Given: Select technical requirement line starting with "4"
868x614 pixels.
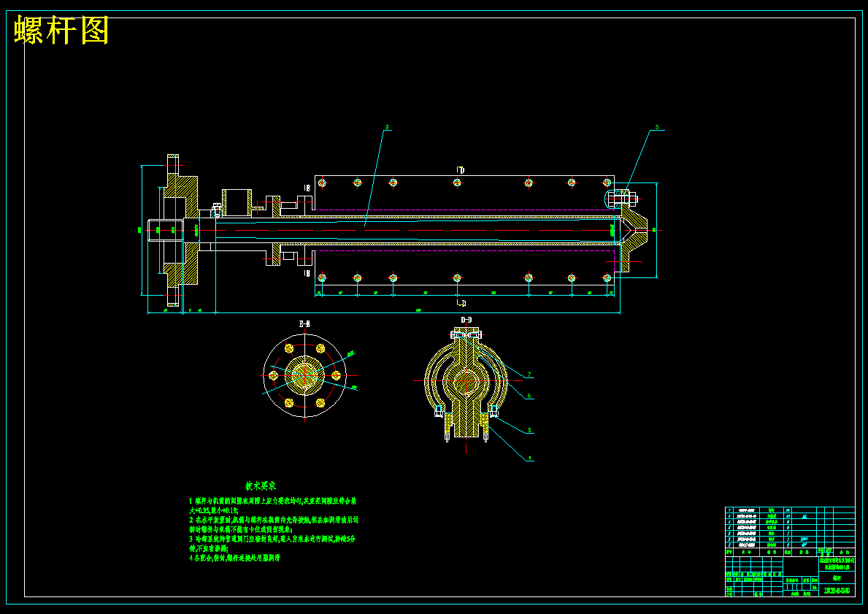Looking at the screenshot, I should 234,558.
